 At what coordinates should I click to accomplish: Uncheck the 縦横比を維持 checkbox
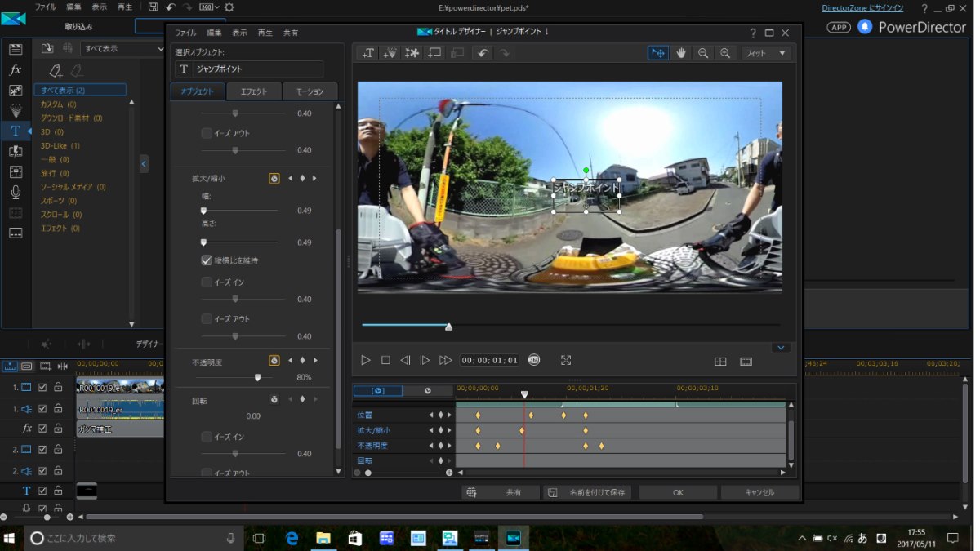point(207,260)
